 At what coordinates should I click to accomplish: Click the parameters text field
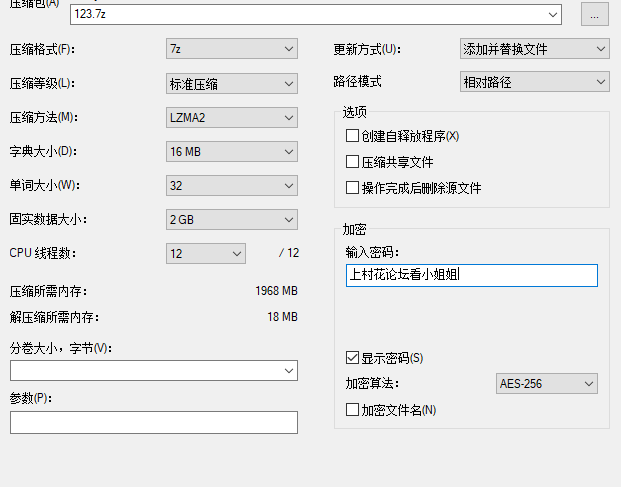(x=154, y=423)
